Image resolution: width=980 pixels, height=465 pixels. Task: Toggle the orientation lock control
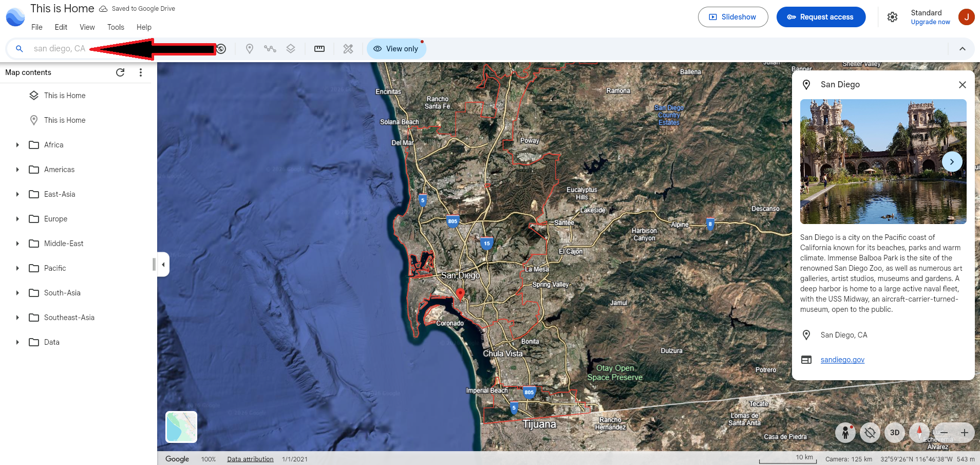click(870, 433)
